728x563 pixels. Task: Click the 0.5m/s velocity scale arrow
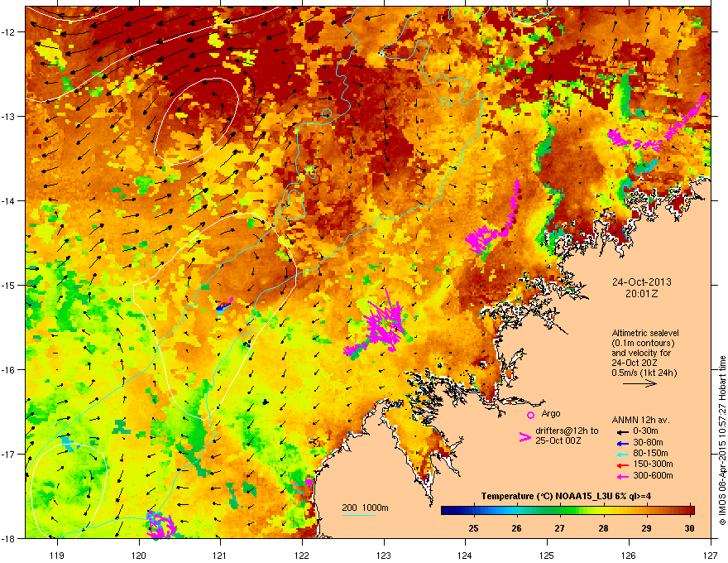[639, 383]
